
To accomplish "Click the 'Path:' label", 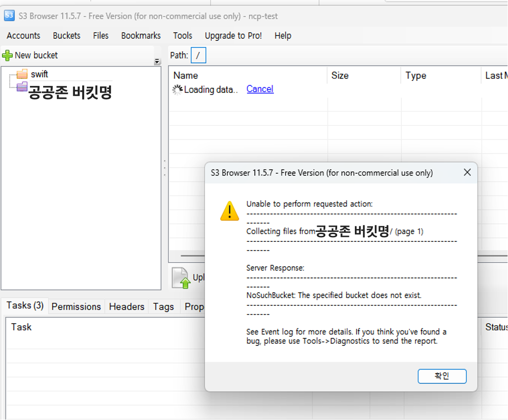I will pos(179,55).
